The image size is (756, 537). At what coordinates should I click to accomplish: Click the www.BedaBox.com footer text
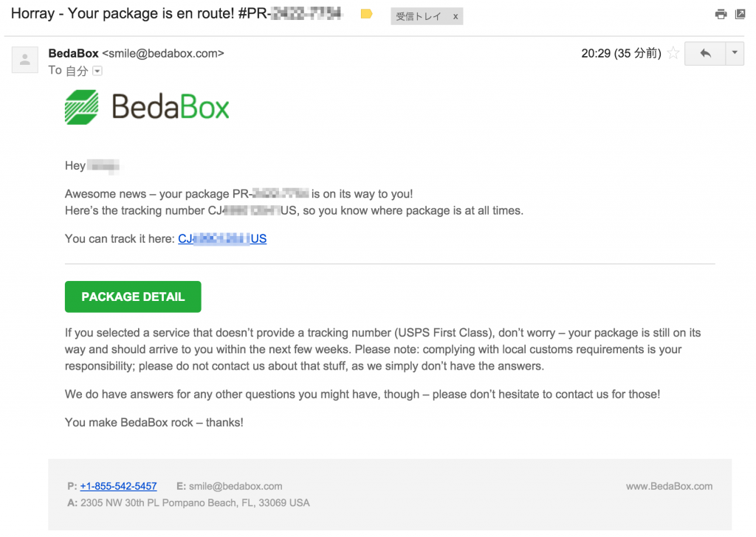[669, 486]
